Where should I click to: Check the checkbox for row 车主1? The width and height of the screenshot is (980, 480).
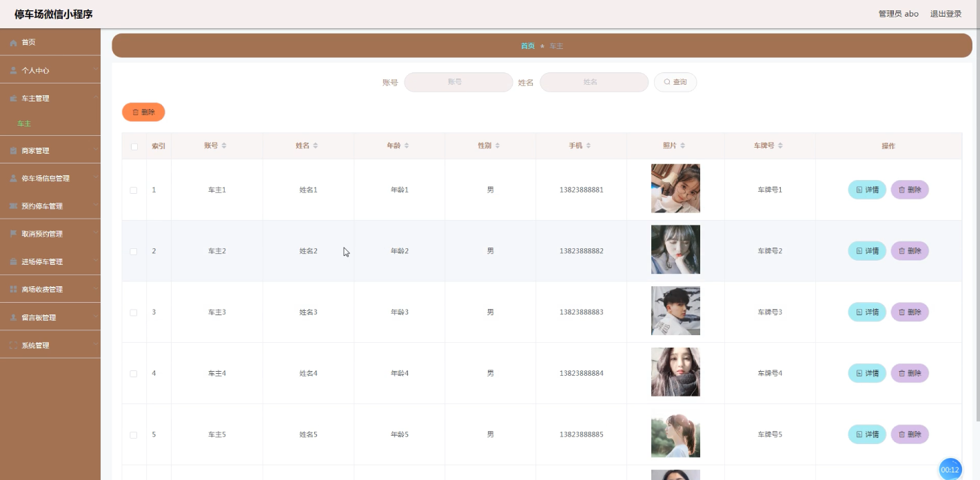coord(134,190)
